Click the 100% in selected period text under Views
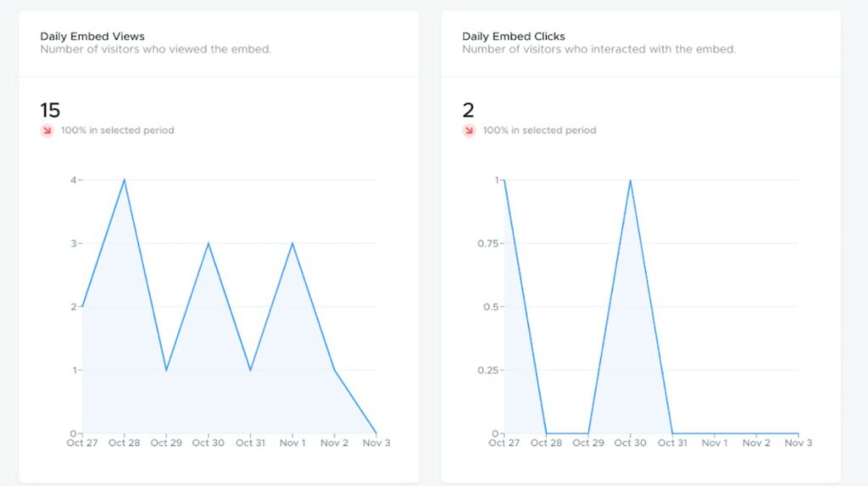Viewport: 868px width, 486px height. coord(117,131)
